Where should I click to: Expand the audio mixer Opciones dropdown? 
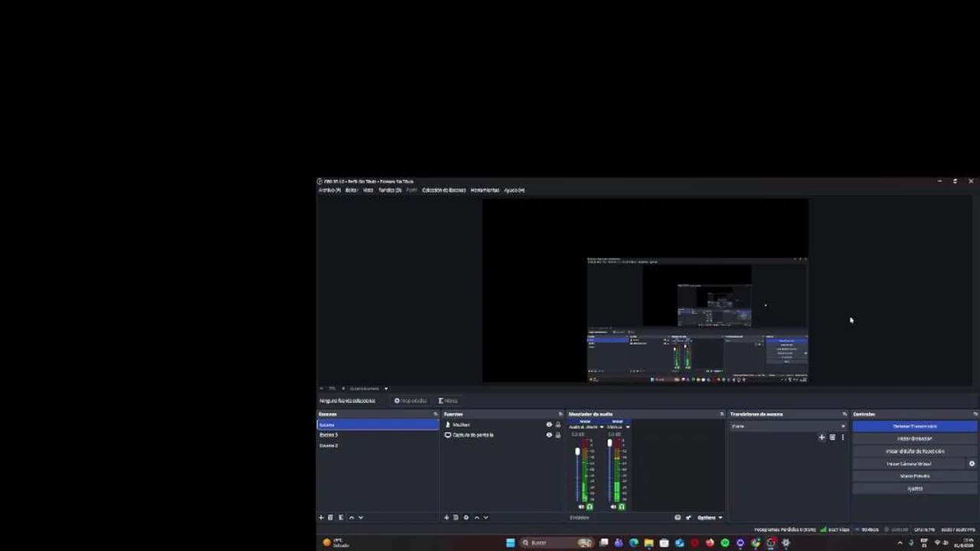point(709,517)
